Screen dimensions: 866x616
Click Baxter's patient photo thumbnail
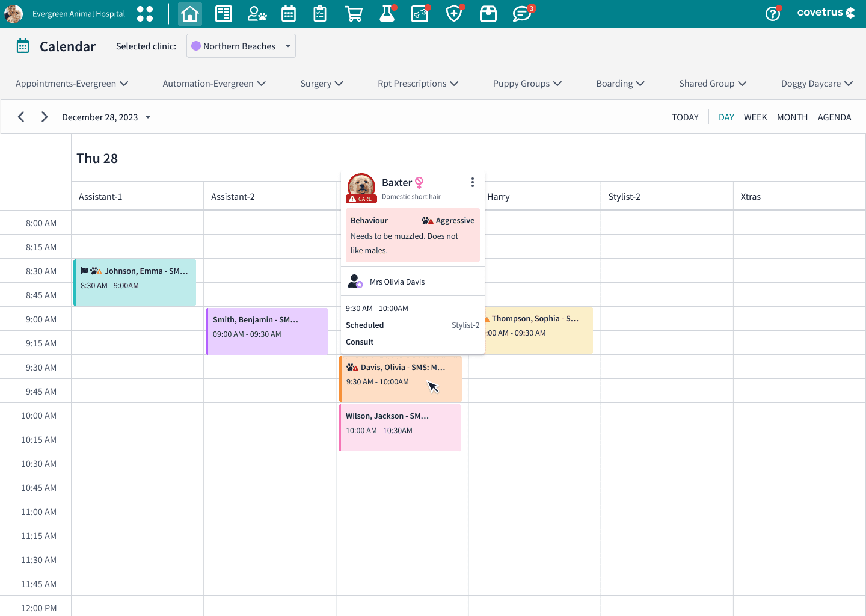click(x=361, y=187)
